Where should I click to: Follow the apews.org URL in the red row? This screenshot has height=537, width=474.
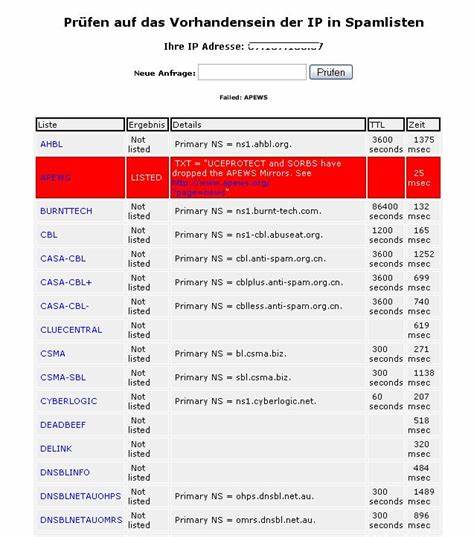pyautogui.click(x=221, y=188)
